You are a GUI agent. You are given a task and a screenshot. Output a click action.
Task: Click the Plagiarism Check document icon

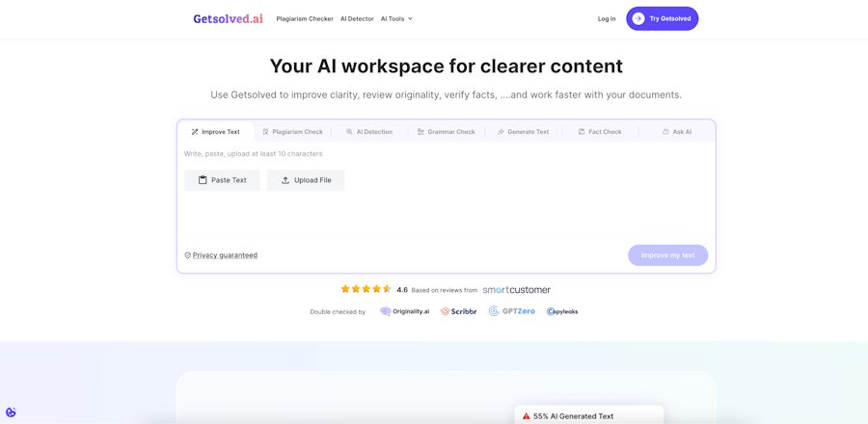pos(265,132)
